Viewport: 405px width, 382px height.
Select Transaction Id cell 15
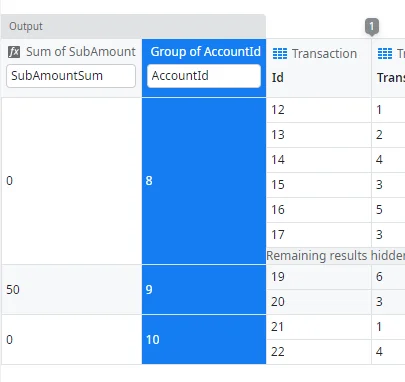(x=319, y=185)
